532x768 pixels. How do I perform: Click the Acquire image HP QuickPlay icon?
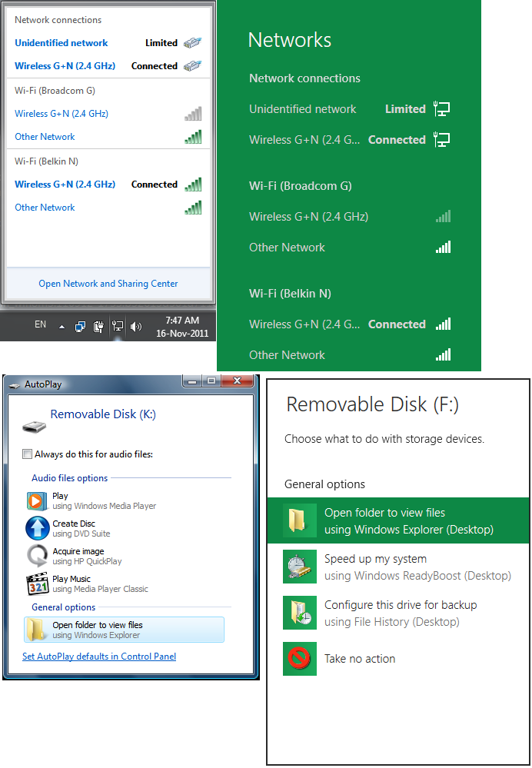click(38, 556)
